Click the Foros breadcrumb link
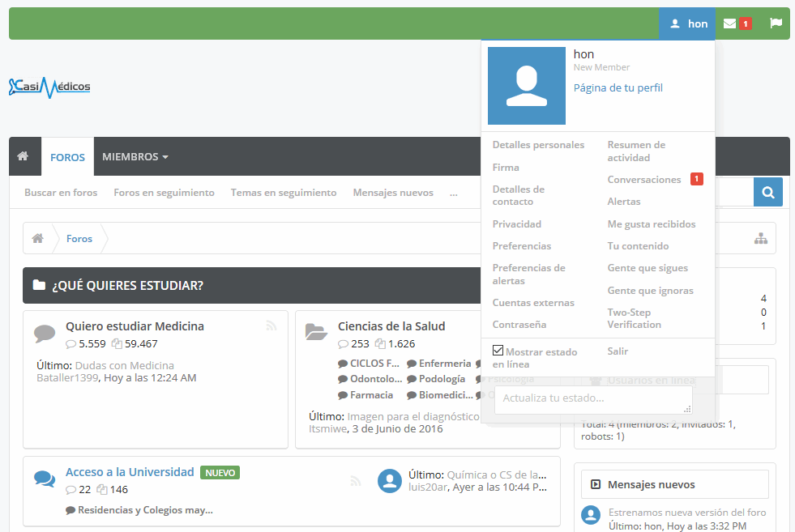Screen dimensions: 795x532 79,239
